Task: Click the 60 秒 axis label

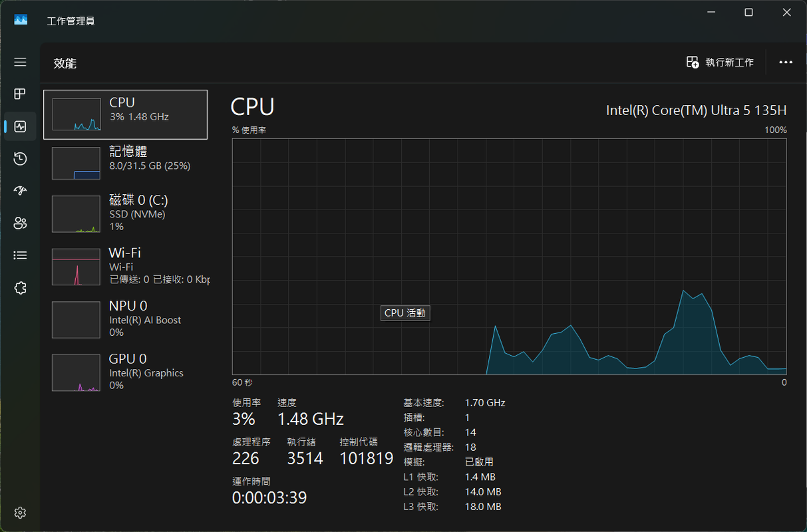Action: 242,382
